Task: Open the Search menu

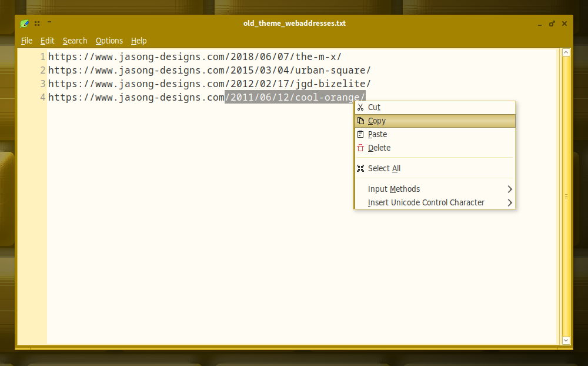Action: click(x=75, y=41)
